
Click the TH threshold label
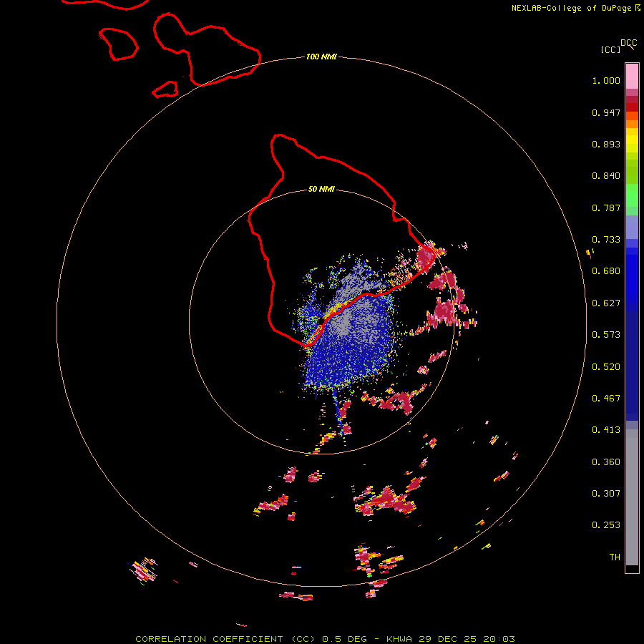(x=615, y=557)
